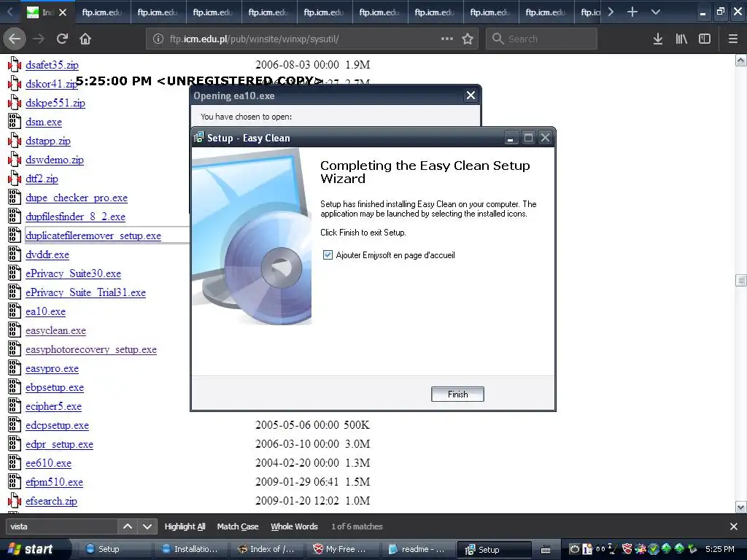747x560 pixels.
Task: Jump to the previous find match
Action: pyautogui.click(x=128, y=526)
